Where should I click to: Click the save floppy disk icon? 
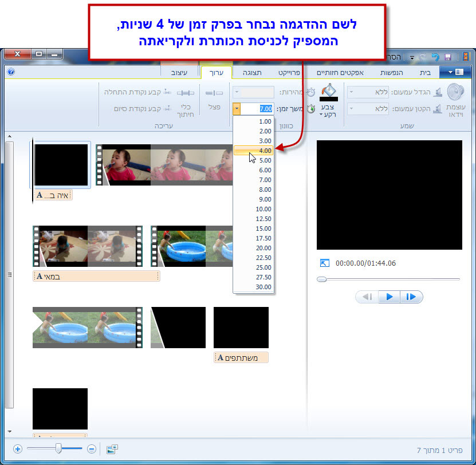tap(447, 57)
